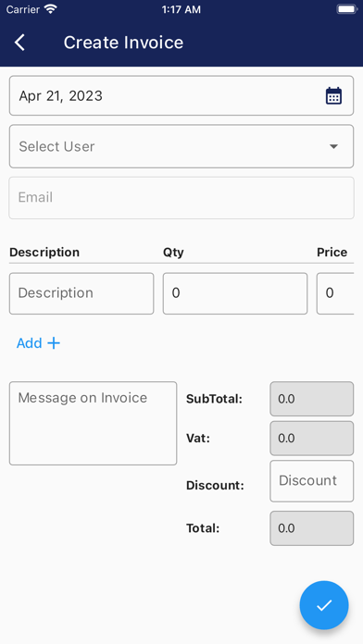The image size is (363, 644).
Task: Click the Vat value box
Action: click(x=312, y=439)
